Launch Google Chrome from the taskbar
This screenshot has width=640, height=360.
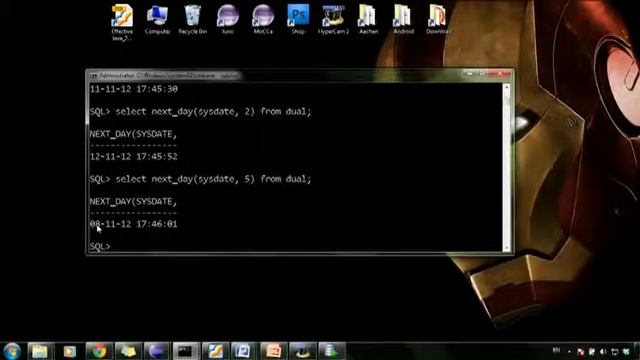click(99, 351)
